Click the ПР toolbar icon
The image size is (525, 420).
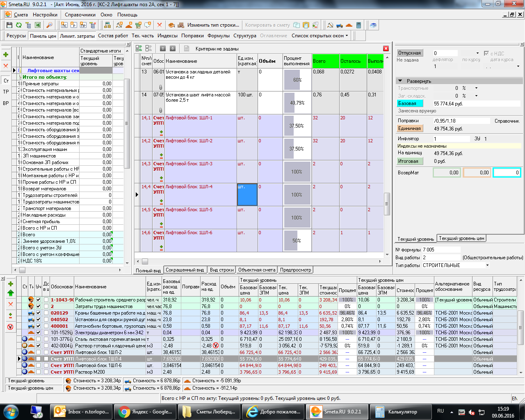(x=83, y=25)
